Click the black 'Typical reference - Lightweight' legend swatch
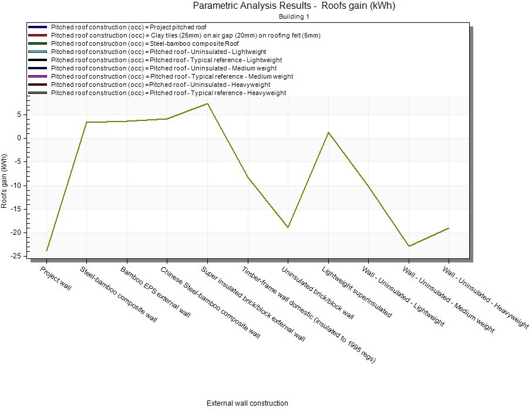532x411 pixels. pyautogui.click(x=38, y=60)
